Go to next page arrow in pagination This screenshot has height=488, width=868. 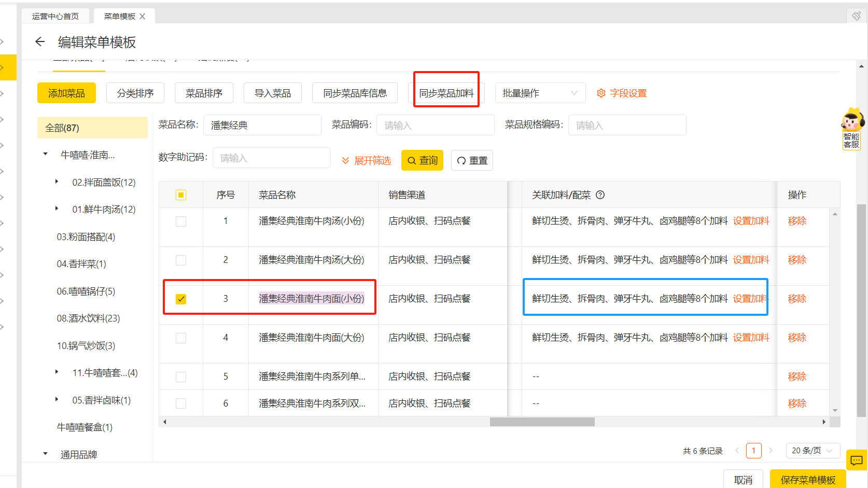(771, 451)
